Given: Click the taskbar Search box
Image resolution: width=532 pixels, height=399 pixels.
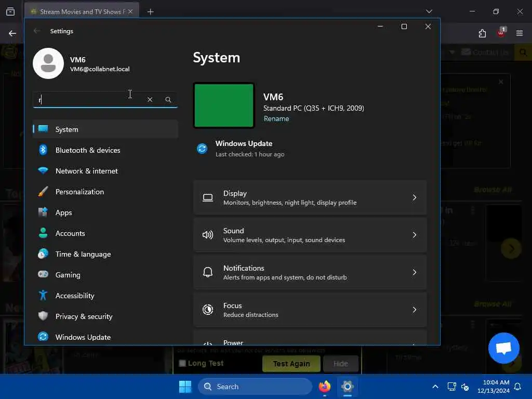Looking at the screenshot, I should point(255,387).
